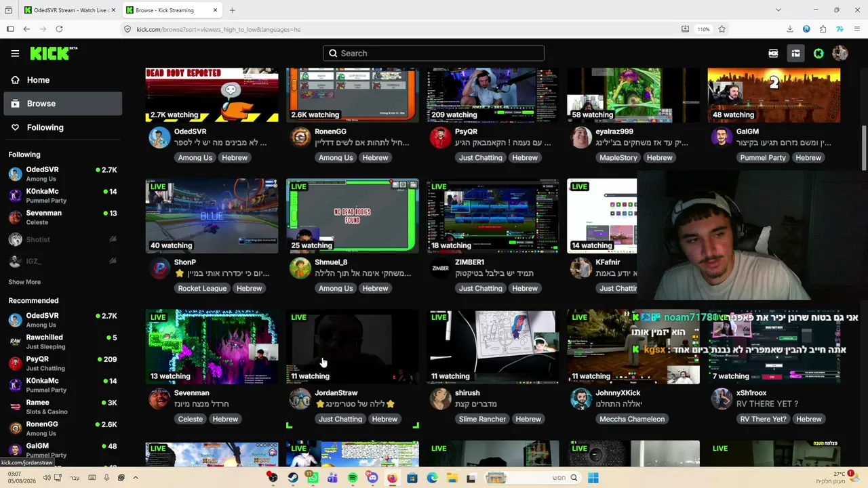Open shirush Slime Rancher stream thumbnail
The height and width of the screenshot is (488, 868).
point(493,347)
